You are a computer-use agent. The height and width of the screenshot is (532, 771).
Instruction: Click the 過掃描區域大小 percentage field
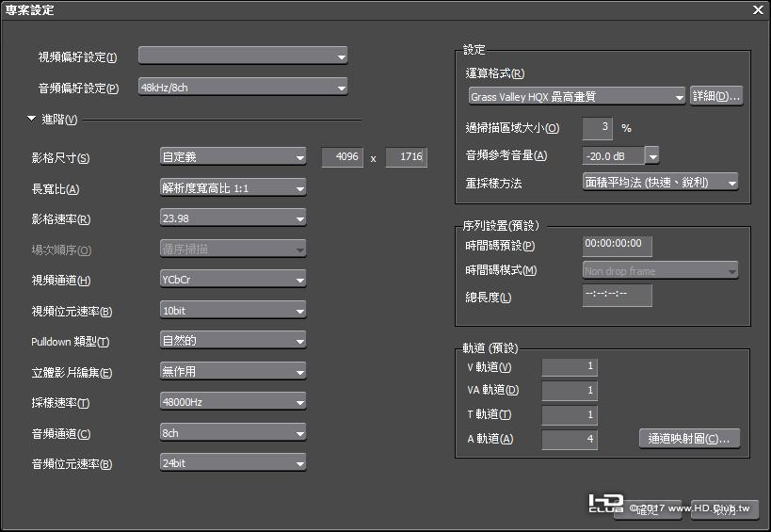point(598,128)
